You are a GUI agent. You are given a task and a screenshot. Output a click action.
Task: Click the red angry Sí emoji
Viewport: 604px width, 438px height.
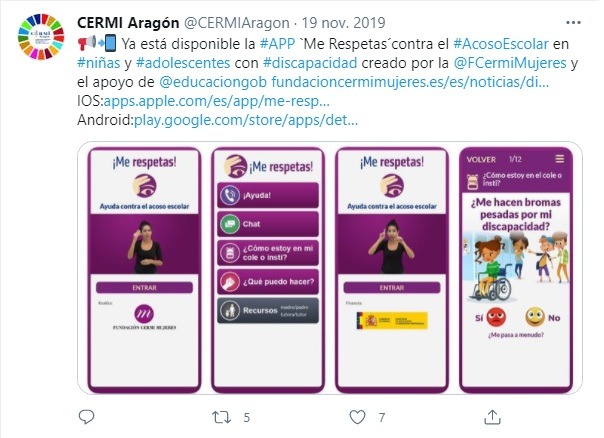(x=497, y=317)
